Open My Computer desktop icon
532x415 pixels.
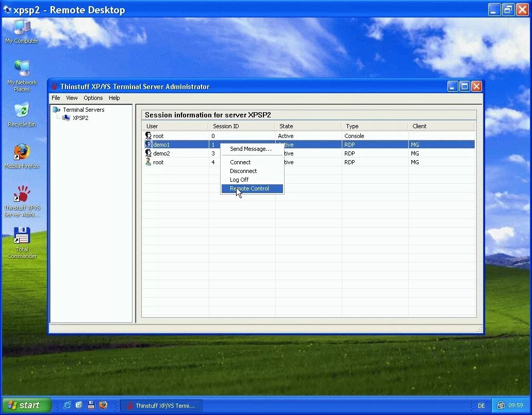click(x=22, y=31)
